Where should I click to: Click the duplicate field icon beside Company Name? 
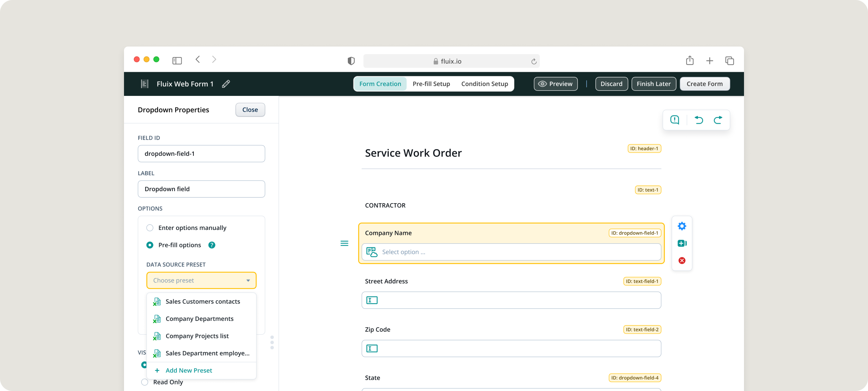point(682,243)
